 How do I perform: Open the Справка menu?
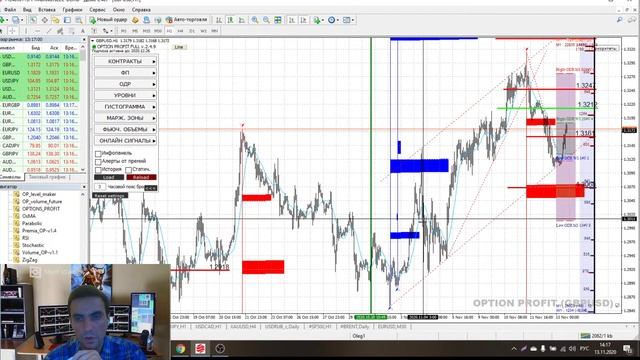[x=141, y=9]
